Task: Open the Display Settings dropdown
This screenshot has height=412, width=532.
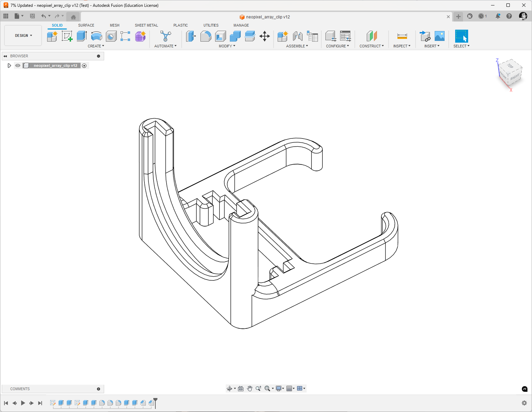Action: tap(280, 388)
